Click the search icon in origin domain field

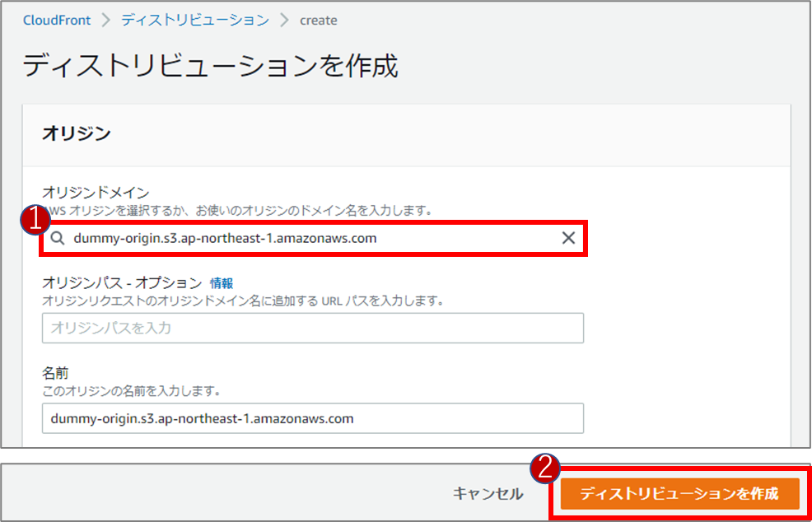tap(58, 239)
